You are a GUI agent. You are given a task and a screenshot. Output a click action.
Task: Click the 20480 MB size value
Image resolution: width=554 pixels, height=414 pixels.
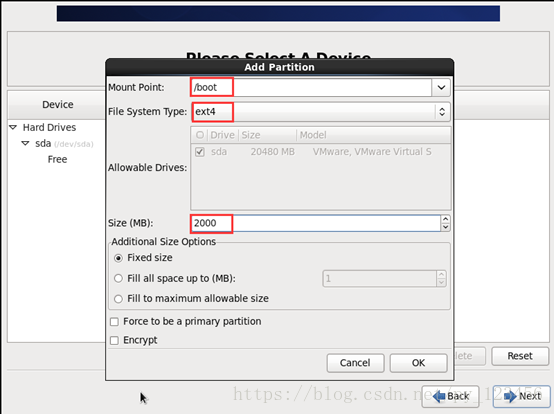[272, 152]
